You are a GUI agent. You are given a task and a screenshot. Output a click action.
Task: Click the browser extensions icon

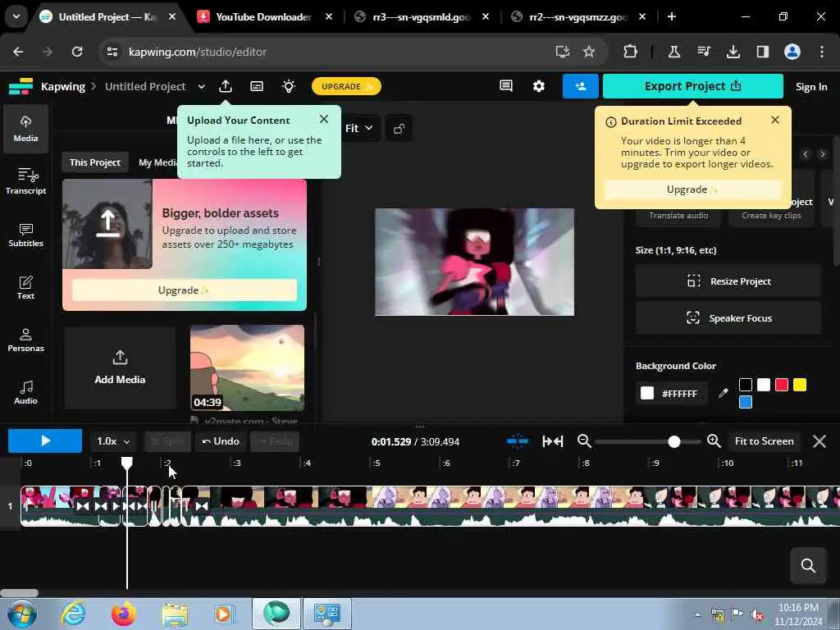click(x=630, y=52)
